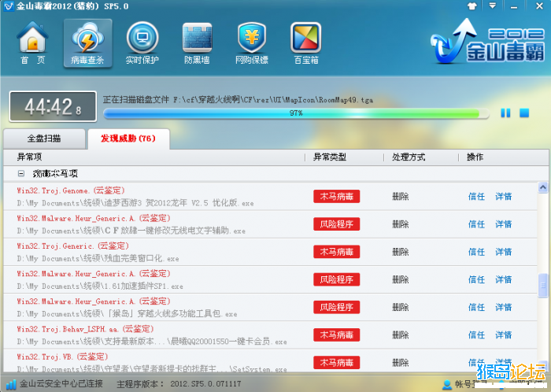The image size is (551, 392).
Task: Select the 病毒查杀 virus scan icon
Action: coord(87,43)
